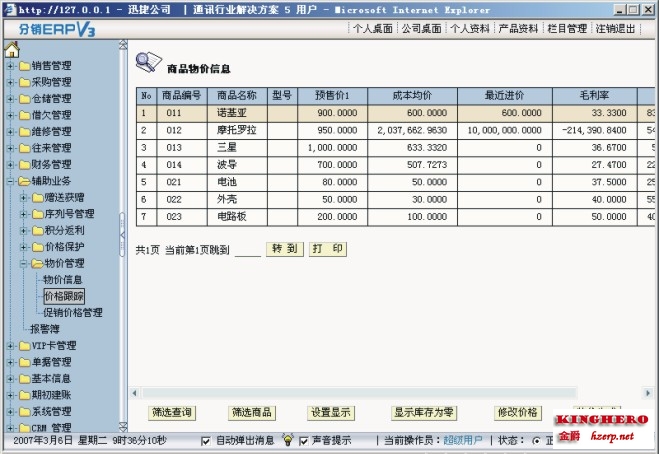Open the 个人资料 menu item
The height and width of the screenshot is (454, 659).
470,29
